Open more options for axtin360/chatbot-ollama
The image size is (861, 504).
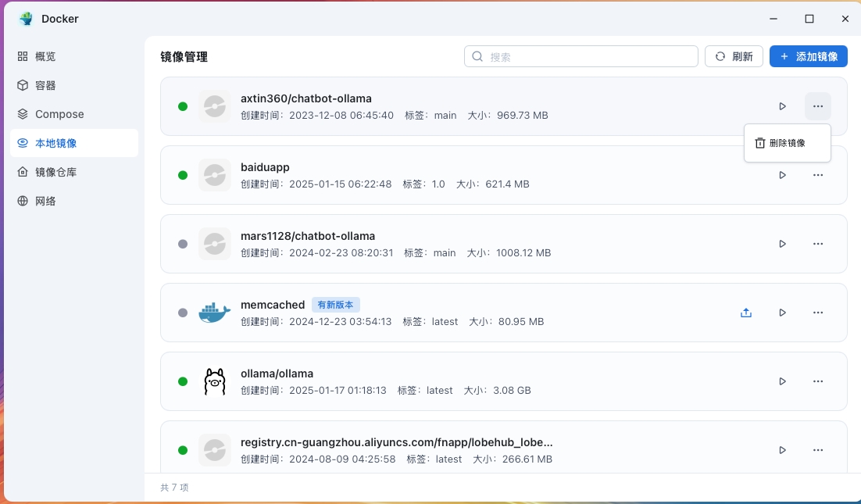point(817,106)
